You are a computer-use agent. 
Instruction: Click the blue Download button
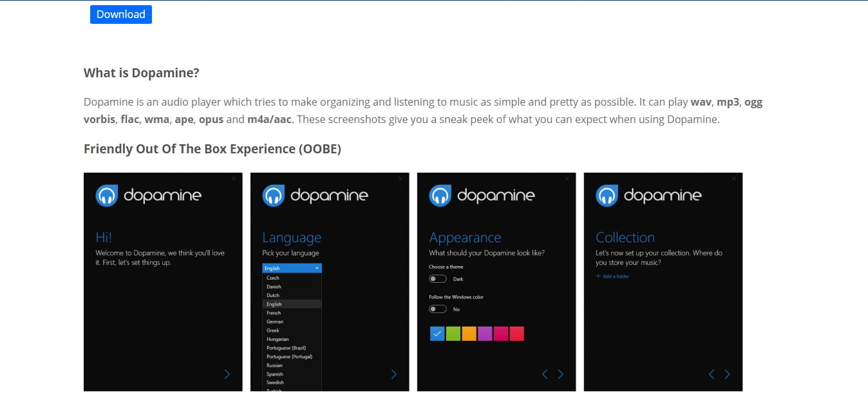[x=121, y=14]
